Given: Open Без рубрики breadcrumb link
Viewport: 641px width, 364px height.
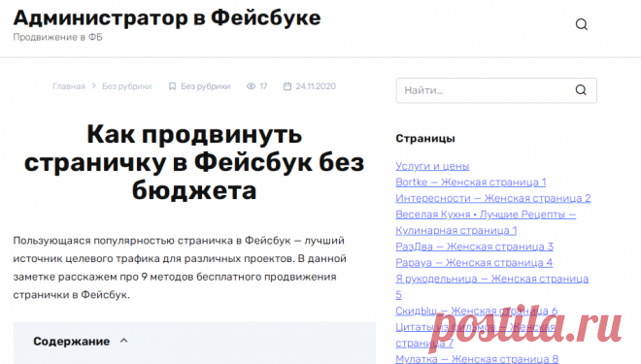Looking at the screenshot, I should pyautogui.click(x=126, y=86).
